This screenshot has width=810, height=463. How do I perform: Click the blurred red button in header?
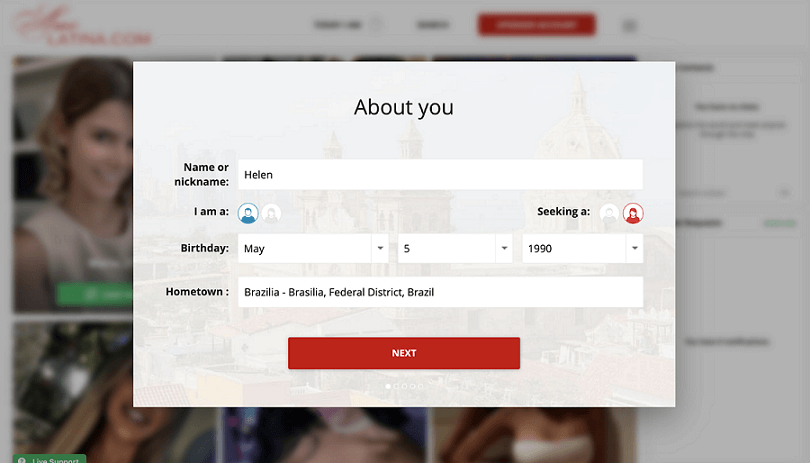click(536, 25)
